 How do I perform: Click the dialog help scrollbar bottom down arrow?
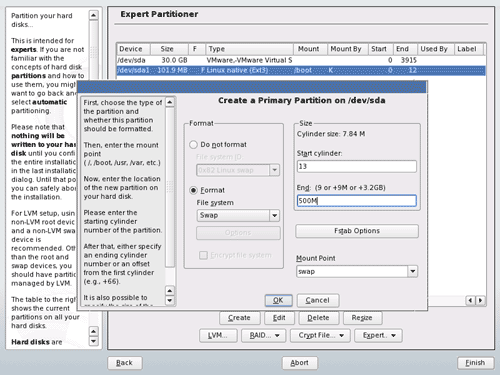(170, 300)
